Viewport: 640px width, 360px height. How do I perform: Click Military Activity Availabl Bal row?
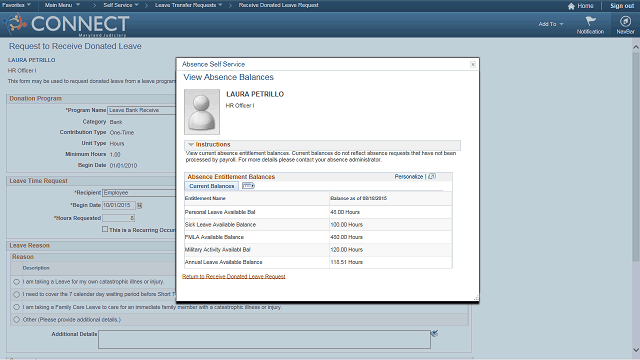tap(318, 250)
